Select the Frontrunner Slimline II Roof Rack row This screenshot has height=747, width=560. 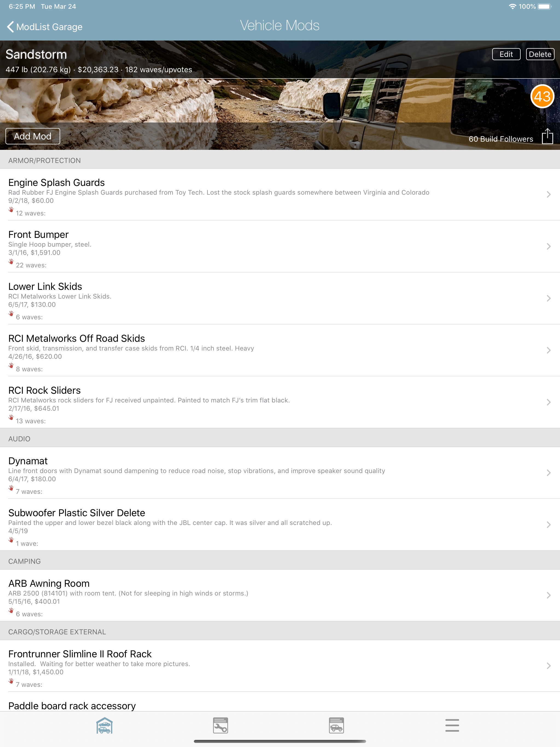pos(280,666)
